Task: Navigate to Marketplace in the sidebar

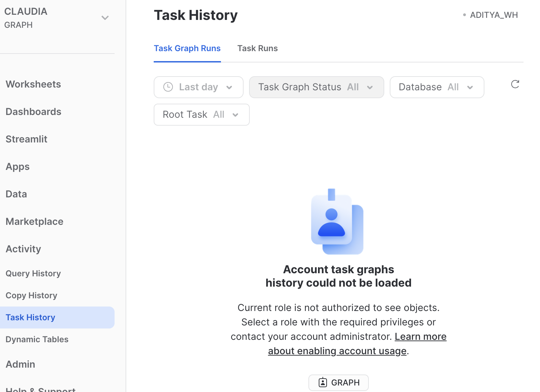Action: [x=34, y=222]
